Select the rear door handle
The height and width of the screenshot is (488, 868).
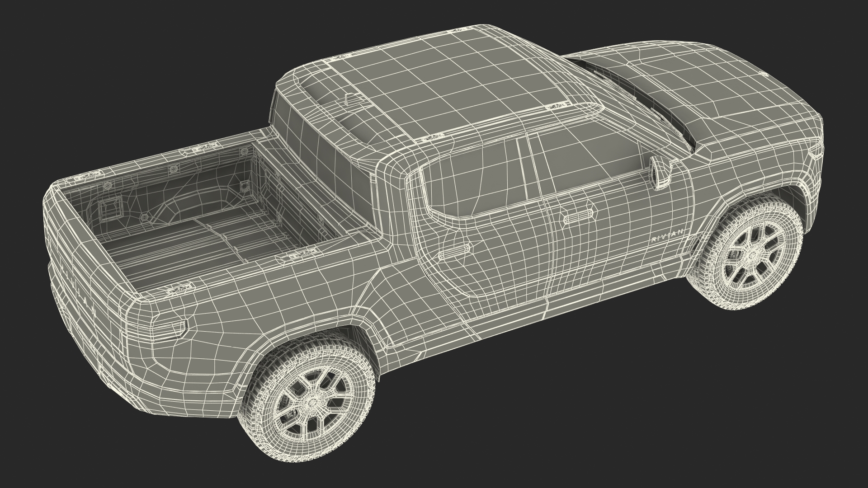pyautogui.click(x=456, y=252)
